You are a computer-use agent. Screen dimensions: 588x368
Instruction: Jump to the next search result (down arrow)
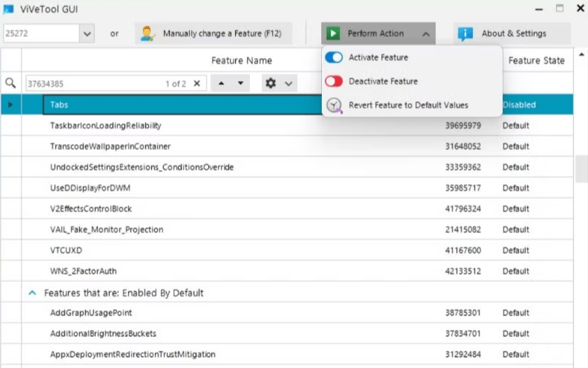click(240, 84)
